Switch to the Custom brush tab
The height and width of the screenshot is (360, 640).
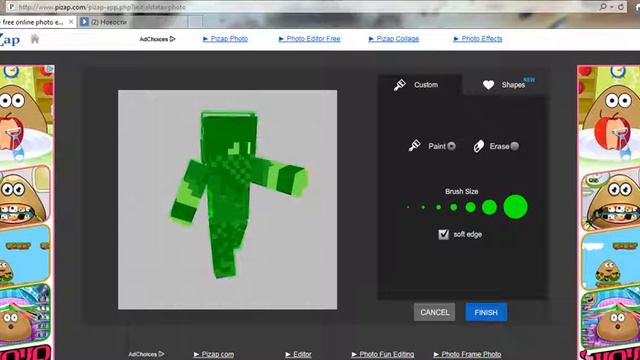pos(420,85)
